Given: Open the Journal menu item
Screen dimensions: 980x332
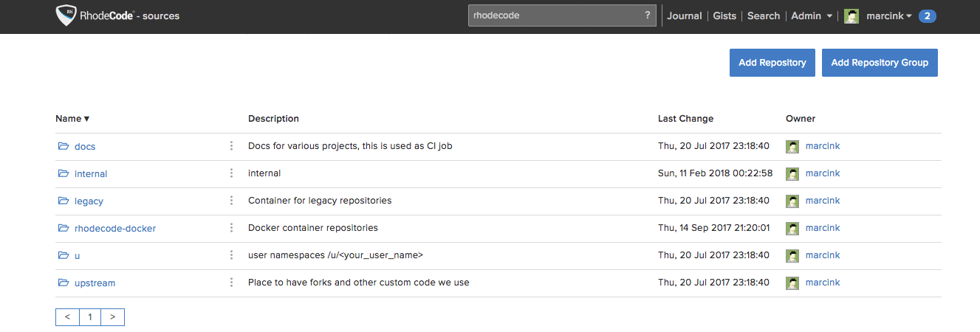Looking at the screenshot, I should coord(684,15).
